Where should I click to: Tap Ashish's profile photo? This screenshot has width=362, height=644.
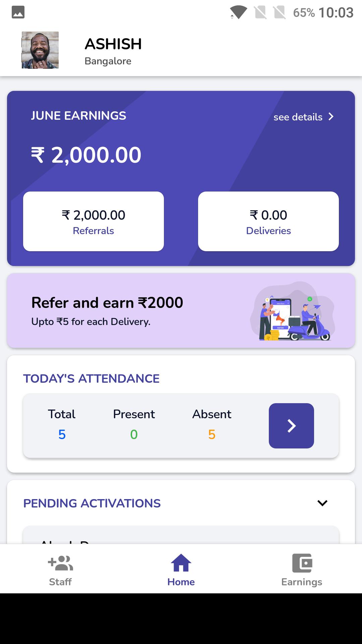click(40, 50)
